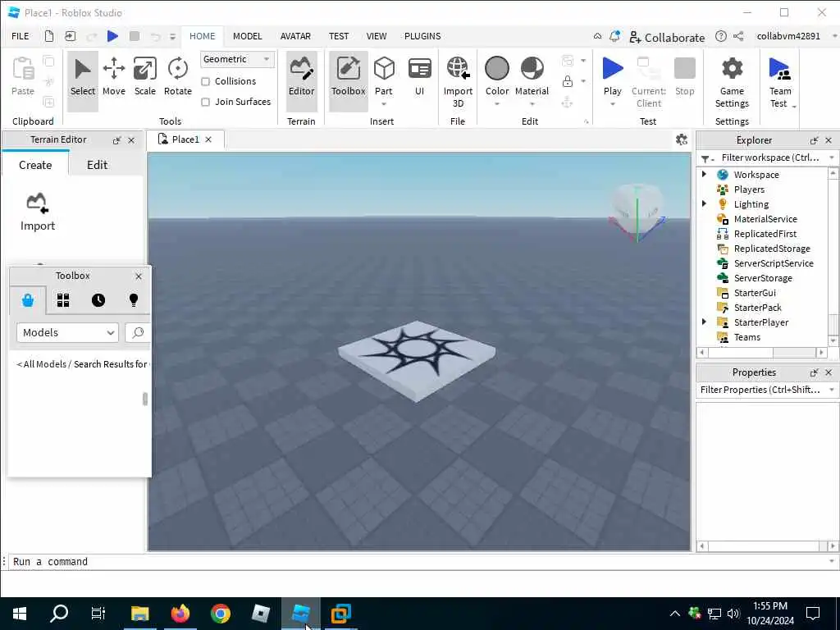
Task: Open the Explorer filter dropdown arrow
Action: point(832,157)
